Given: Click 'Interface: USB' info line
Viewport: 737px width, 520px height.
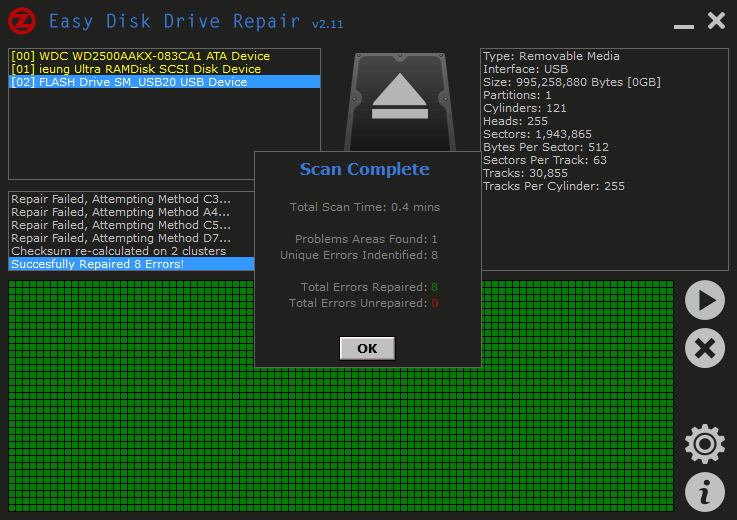Looking at the screenshot, I should tap(525, 69).
